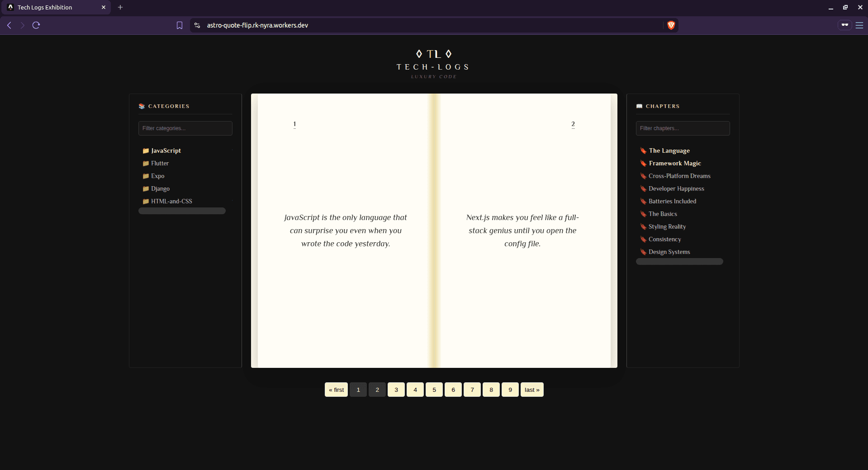
Task: Go to page 5 in pagination
Action: point(434,390)
